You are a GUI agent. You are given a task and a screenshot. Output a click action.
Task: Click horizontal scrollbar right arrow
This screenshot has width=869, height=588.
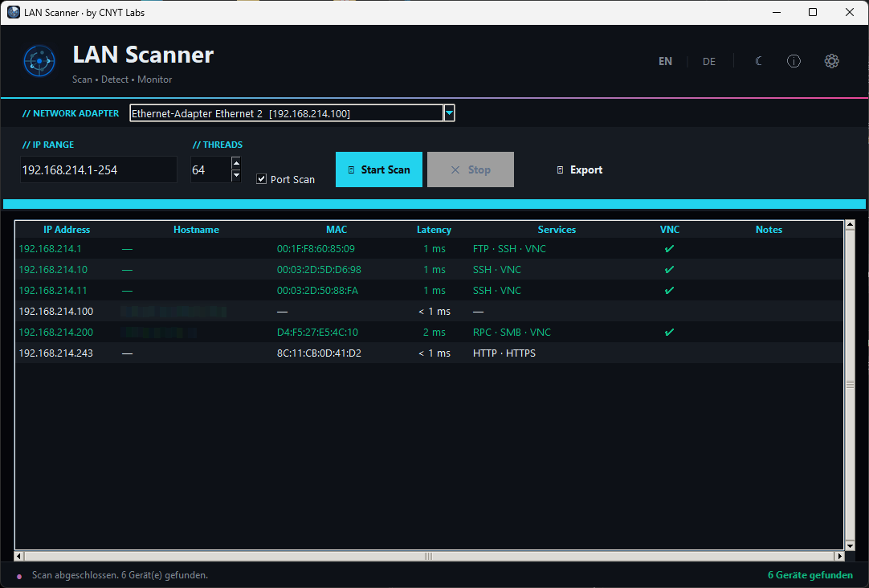(x=839, y=556)
